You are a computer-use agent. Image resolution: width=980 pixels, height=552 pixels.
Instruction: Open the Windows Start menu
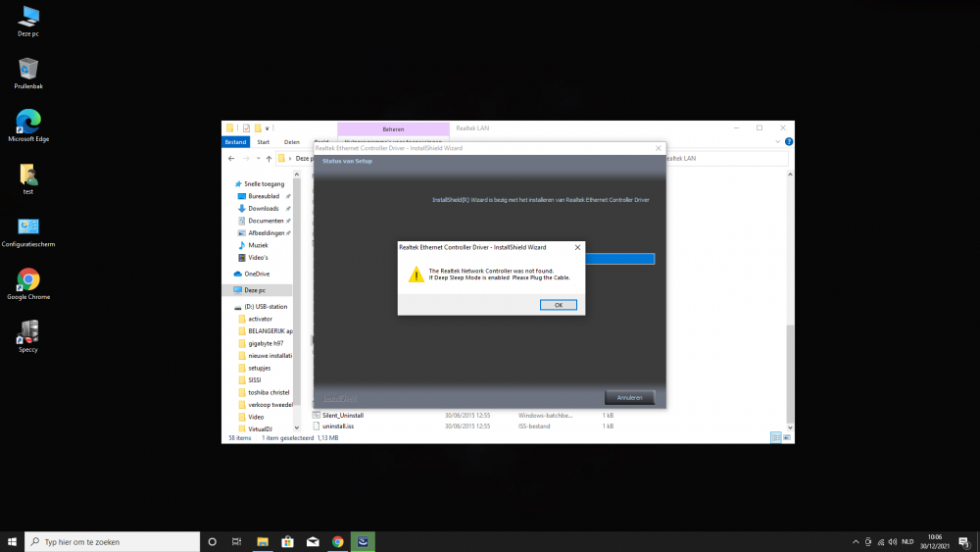(x=12, y=541)
